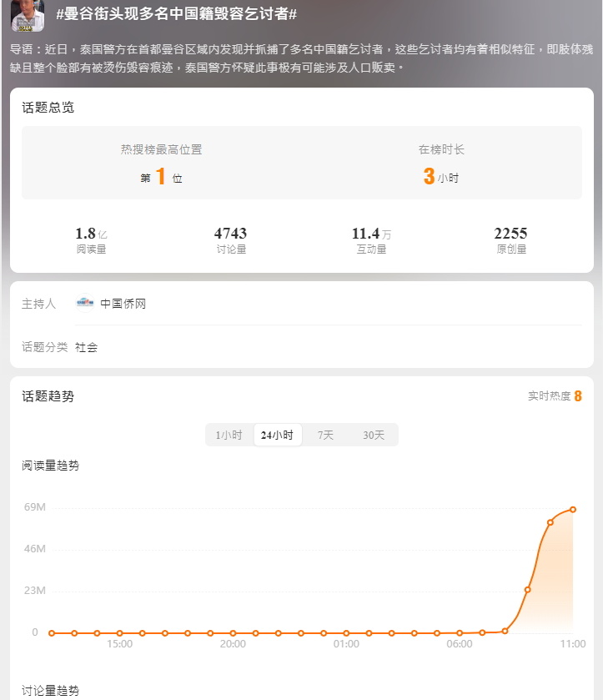Select the 24小时 trend tab
603x700 pixels.
click(277, 435)
